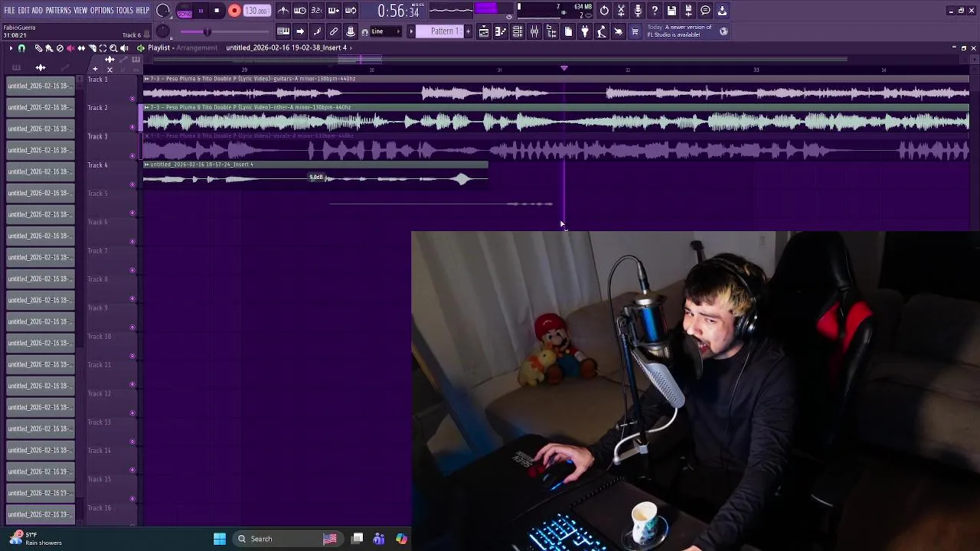Image resolution: width=980 pixels, height=551 pixels.
Task: Open the OPTIONS menu
Action: [102, 11]
